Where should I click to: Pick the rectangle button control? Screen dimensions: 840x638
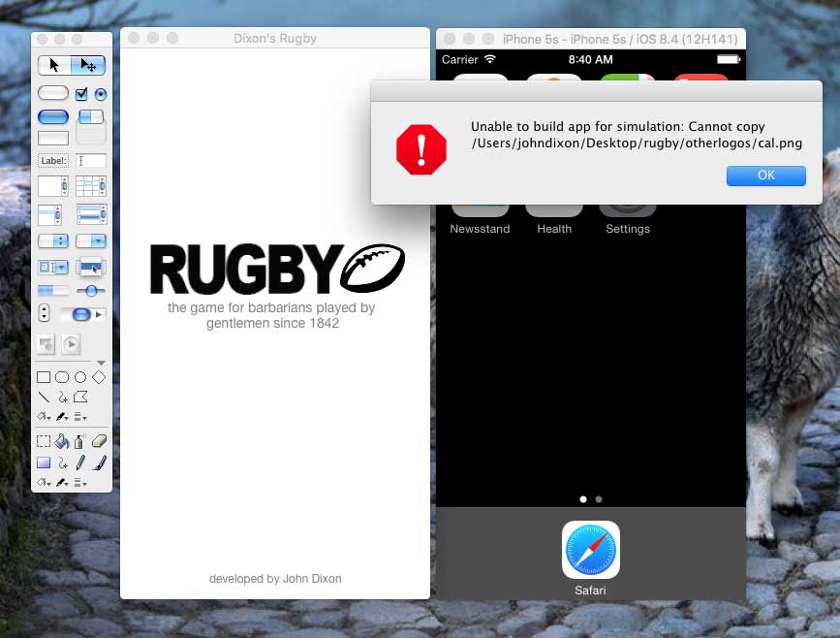point(53,139)
